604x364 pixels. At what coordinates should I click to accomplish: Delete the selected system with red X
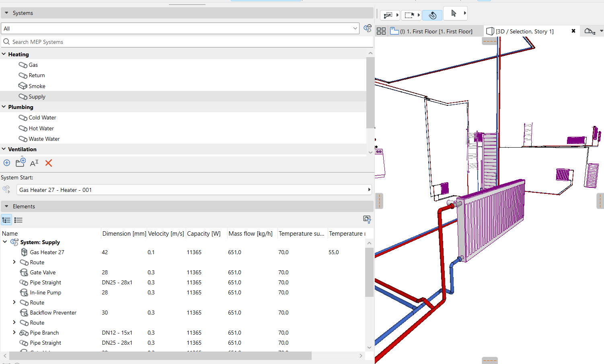coord(49,163)
